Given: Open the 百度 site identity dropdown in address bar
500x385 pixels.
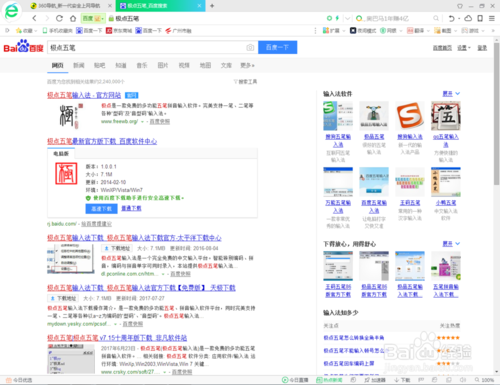Looking at the screenshot, I should click(93, 18).
